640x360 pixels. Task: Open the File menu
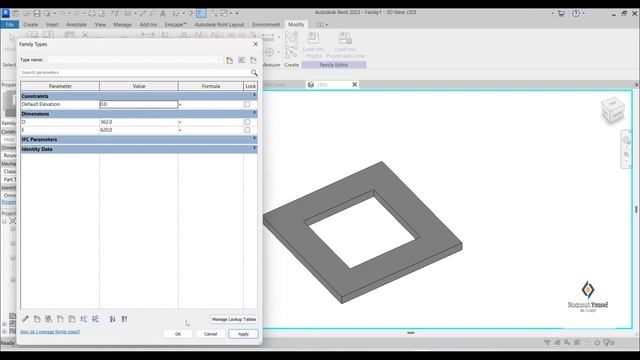(x=10, y=25)
